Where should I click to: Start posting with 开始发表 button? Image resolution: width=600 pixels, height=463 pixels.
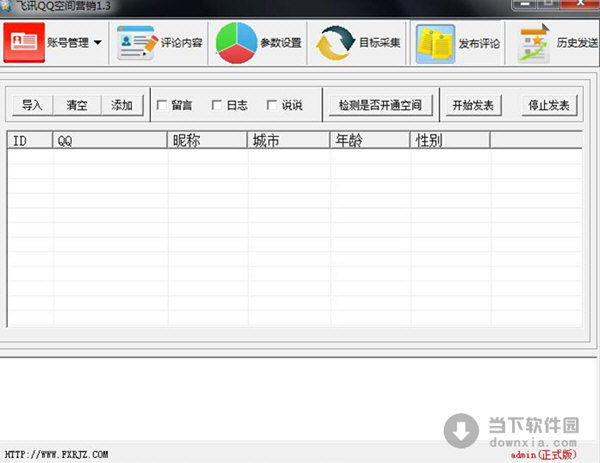(472, 105)
